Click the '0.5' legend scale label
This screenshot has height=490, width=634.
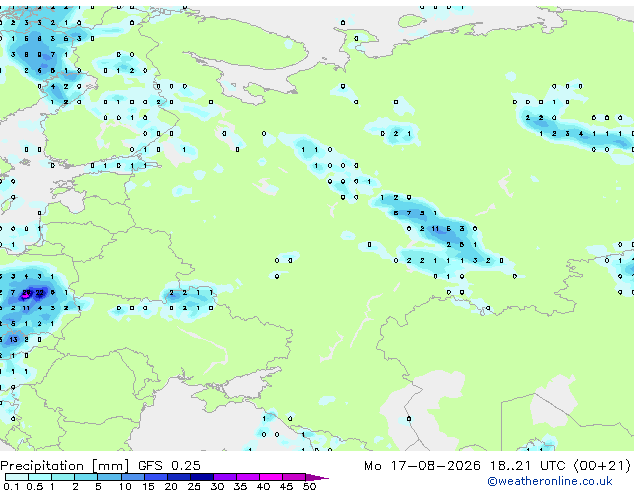click(x=35, y=486)
